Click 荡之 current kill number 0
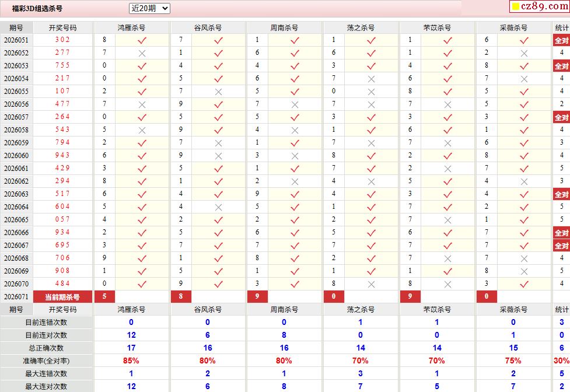Image resolution: width=570 pixels, height=392 pixels. pyautogui.click(x=334, y=296)
